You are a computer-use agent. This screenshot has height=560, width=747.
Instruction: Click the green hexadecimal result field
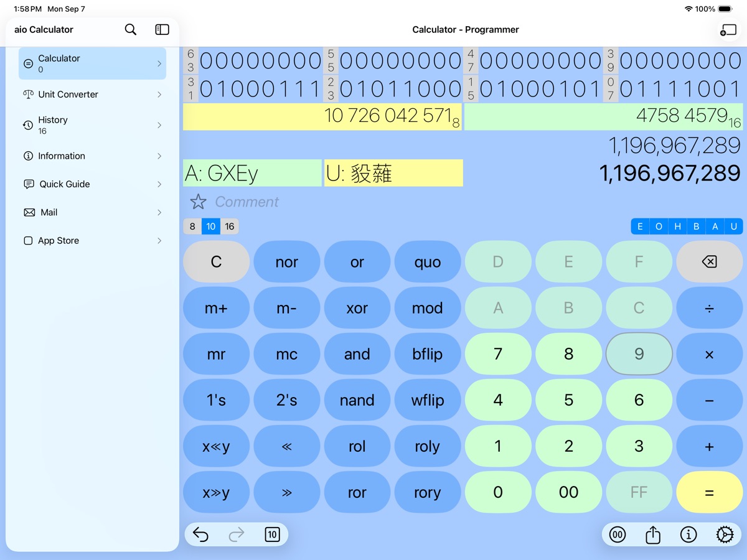tap(604, 116)
